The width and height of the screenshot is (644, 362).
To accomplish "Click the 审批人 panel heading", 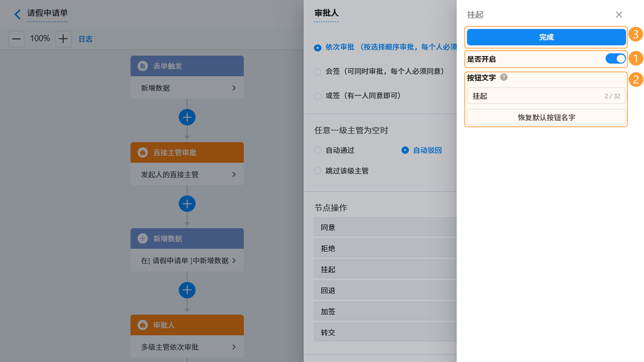I will (x=326, y=13).
